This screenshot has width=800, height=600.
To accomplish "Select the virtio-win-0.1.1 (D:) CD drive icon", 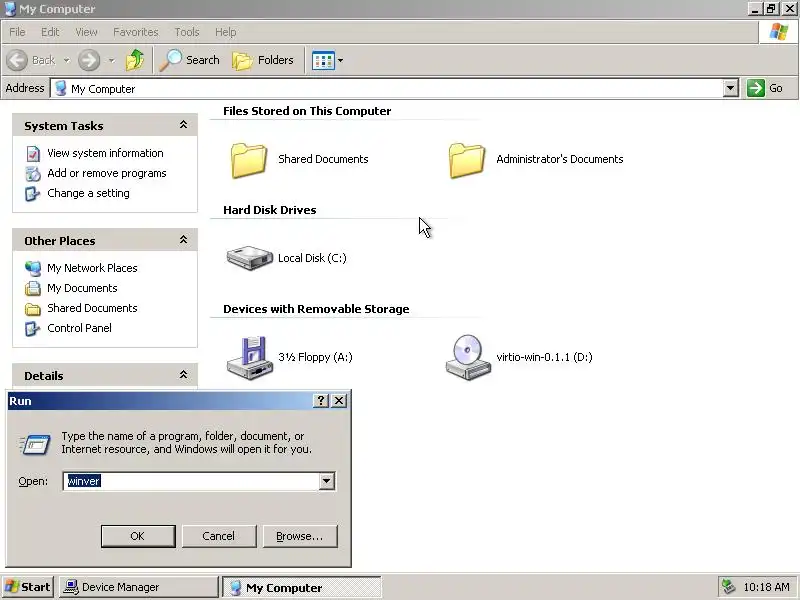I will 468,358.
